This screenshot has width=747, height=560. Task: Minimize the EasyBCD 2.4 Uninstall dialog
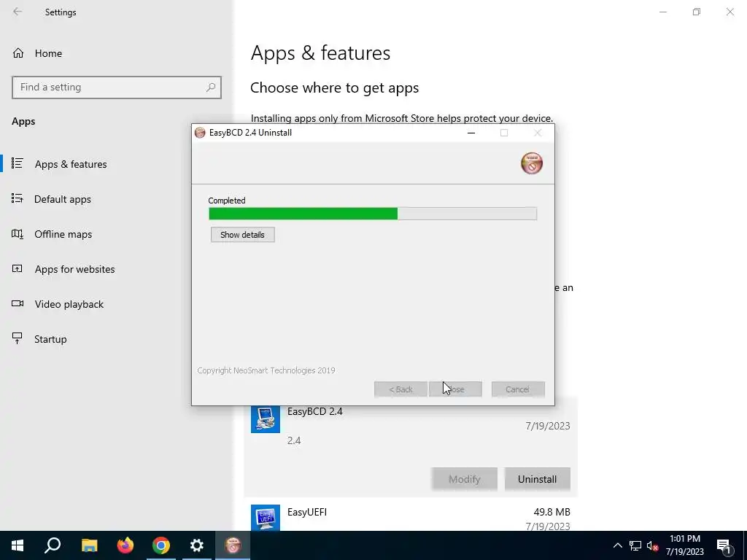pyautogui.click(x=471, y=133)
